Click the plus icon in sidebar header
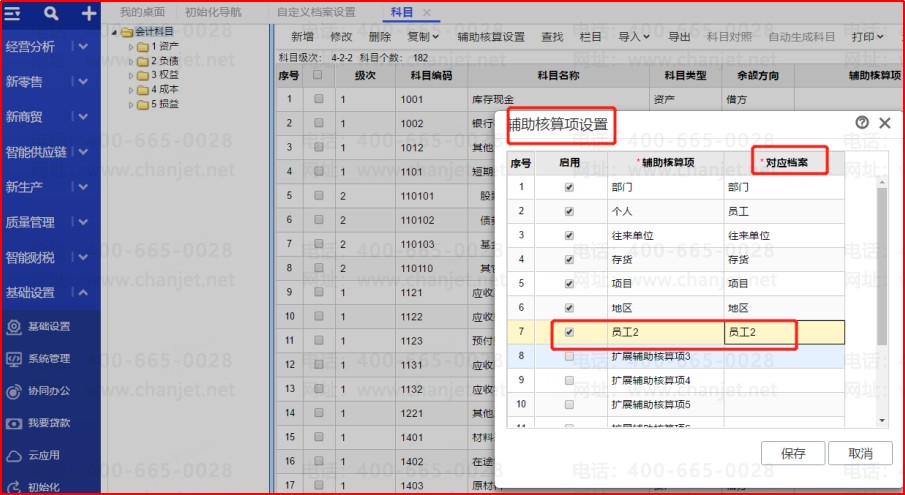The image size is (905, 495). (x=88, y=13)
